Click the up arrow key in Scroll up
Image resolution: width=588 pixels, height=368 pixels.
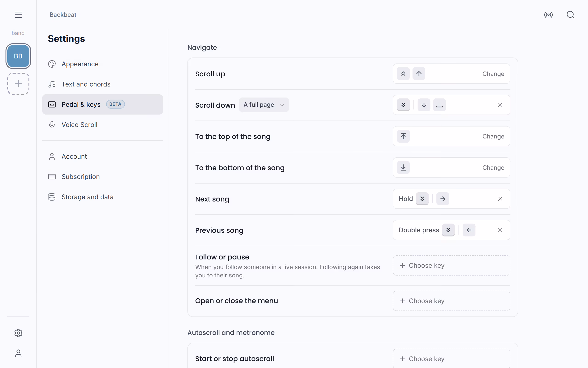click(419, 74)
